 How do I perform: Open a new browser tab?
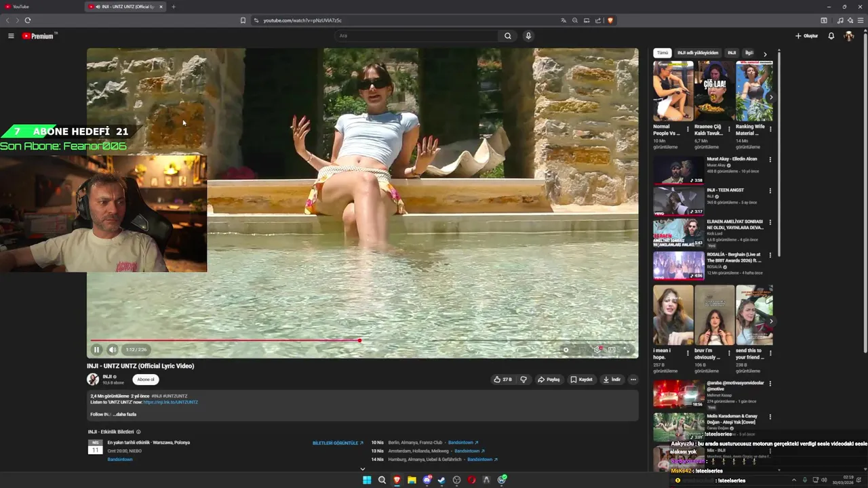[173, 7]
